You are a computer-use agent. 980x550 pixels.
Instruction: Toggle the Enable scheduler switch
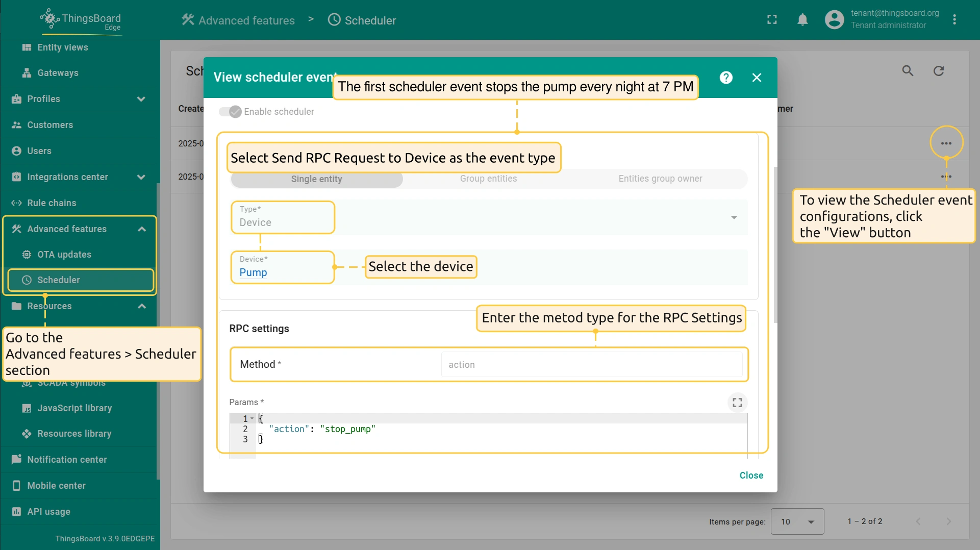pos(230,112)
